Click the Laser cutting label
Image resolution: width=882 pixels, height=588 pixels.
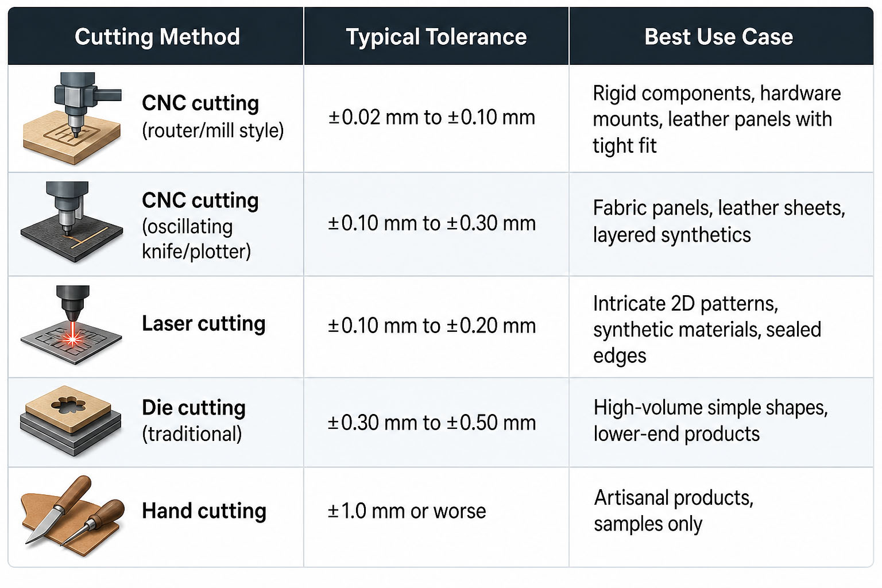click(204, 323)
